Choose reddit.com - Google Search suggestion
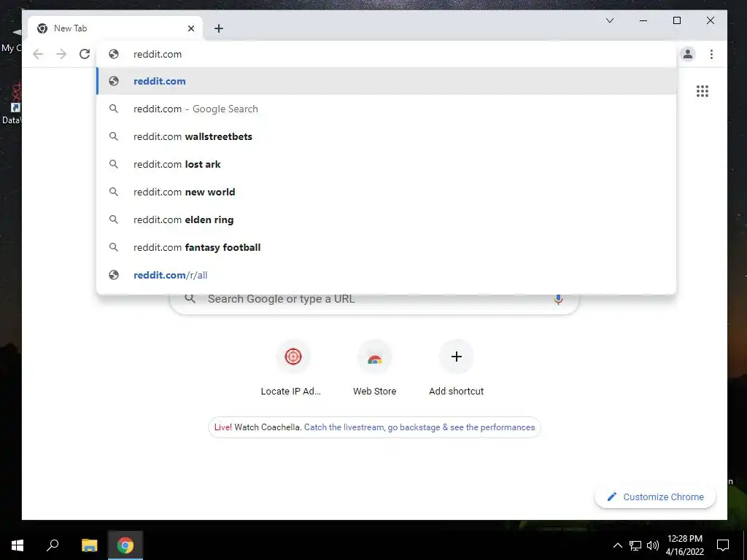This screenshot has height=560, width=747. [387, 109]
